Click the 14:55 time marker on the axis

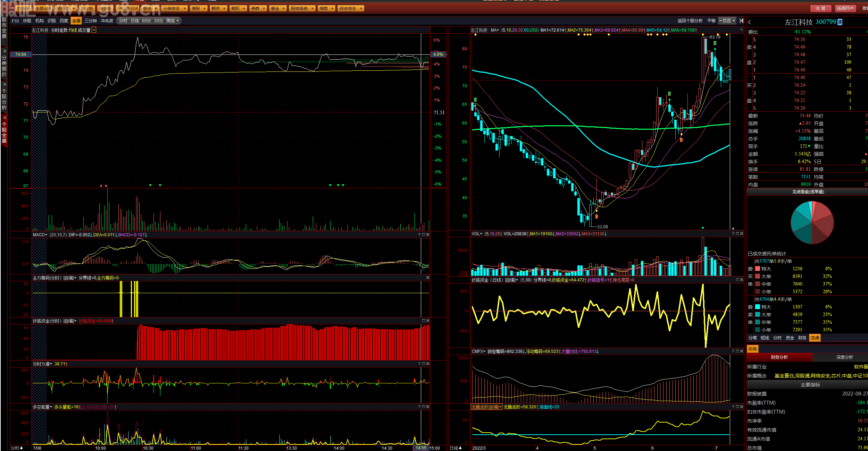(421, 448)
